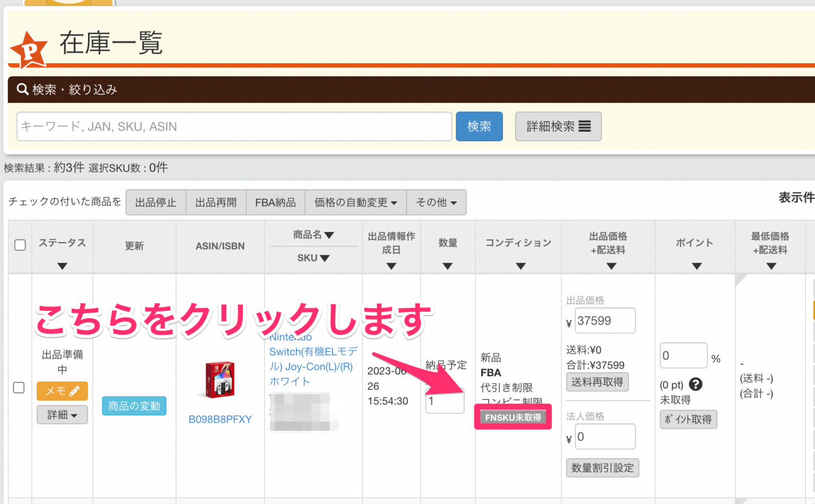Check the checkbox for the Nintendo Switch row
This screenshot has width=815, height=504.
coord(19,388)
